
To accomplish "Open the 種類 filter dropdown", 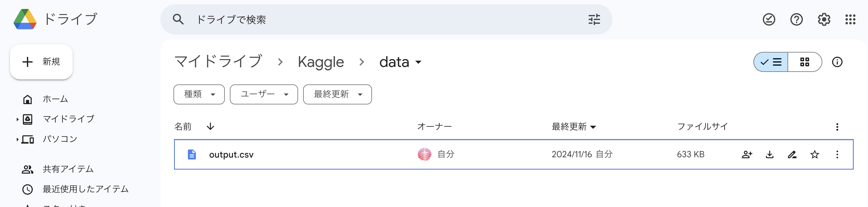I will point(199,94).
